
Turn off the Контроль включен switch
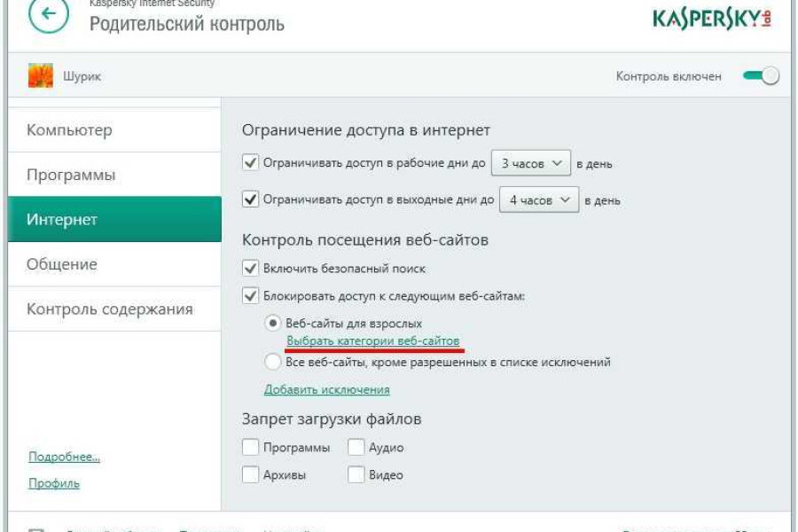[x=761, y=76]
